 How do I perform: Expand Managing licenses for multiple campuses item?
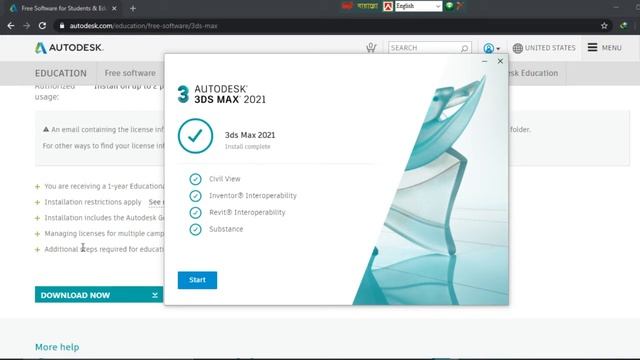coord(38,234)
